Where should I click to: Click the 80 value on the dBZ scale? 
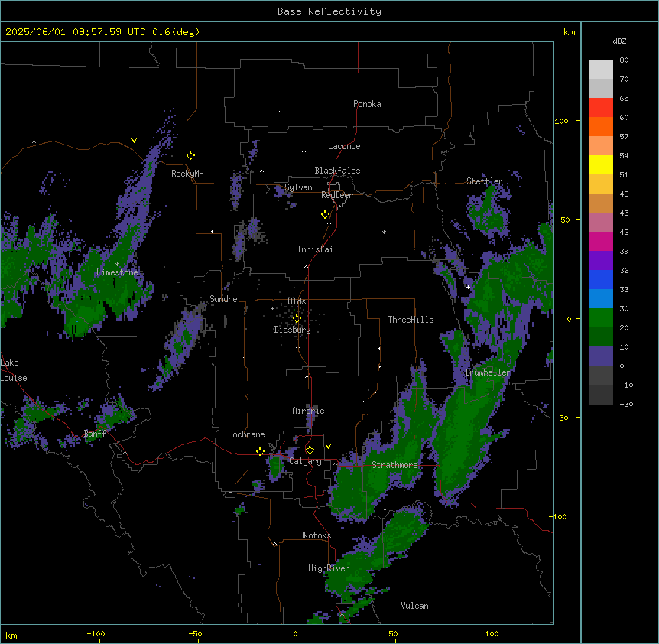[624, 60]
